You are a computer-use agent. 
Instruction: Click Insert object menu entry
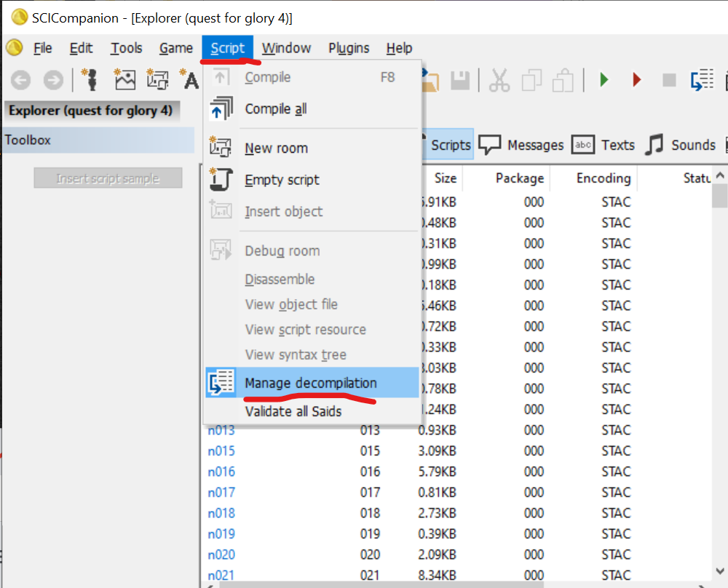[312, 212]
